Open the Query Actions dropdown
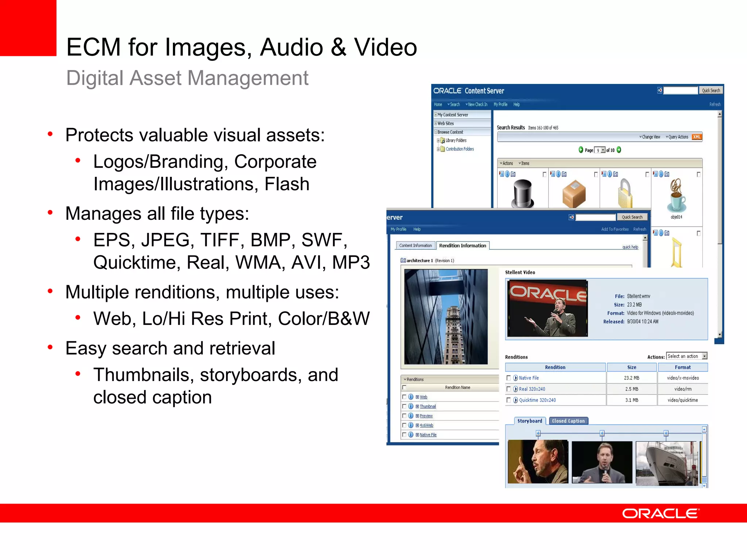 tap(677, 137)
